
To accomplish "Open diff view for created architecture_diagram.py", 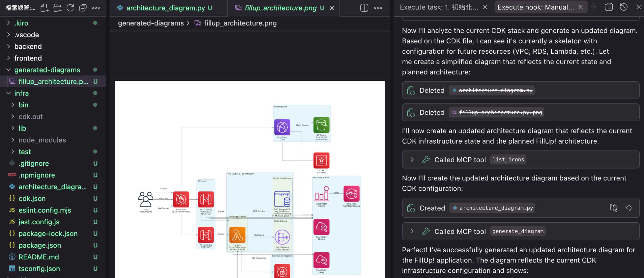I will (614, 208).
